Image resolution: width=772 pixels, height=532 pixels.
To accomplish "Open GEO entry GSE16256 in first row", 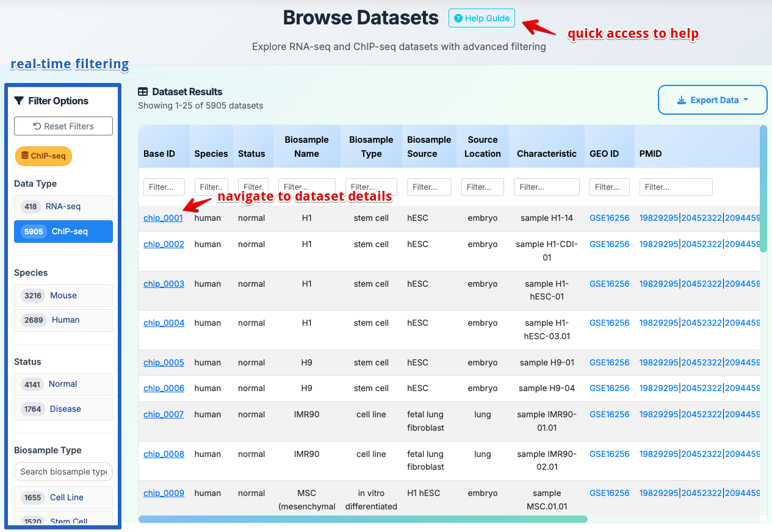I will 609,218.
